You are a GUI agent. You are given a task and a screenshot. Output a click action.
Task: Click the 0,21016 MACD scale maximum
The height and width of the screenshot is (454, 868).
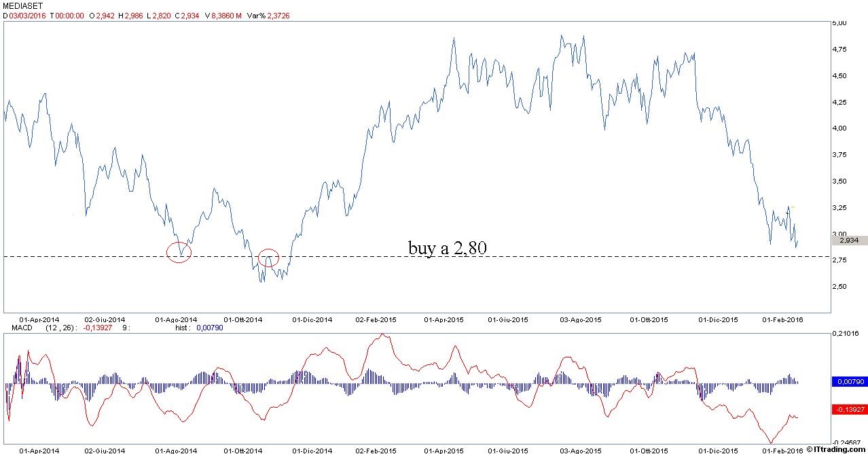tap(844, 334)
